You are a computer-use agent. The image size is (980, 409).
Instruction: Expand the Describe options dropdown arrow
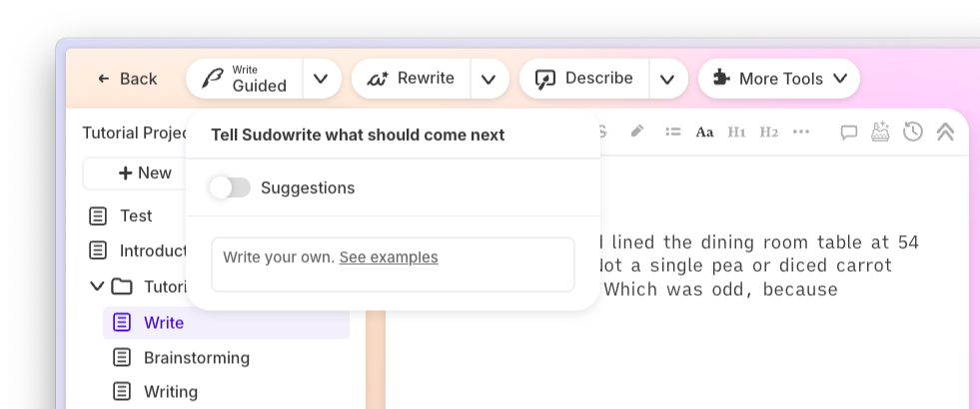(668, 79)
